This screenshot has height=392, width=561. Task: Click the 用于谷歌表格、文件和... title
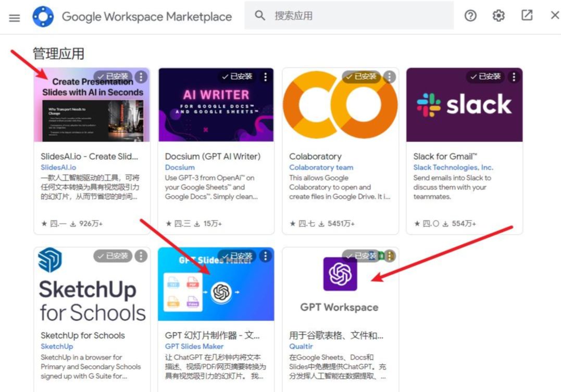(x=336, y=335)
